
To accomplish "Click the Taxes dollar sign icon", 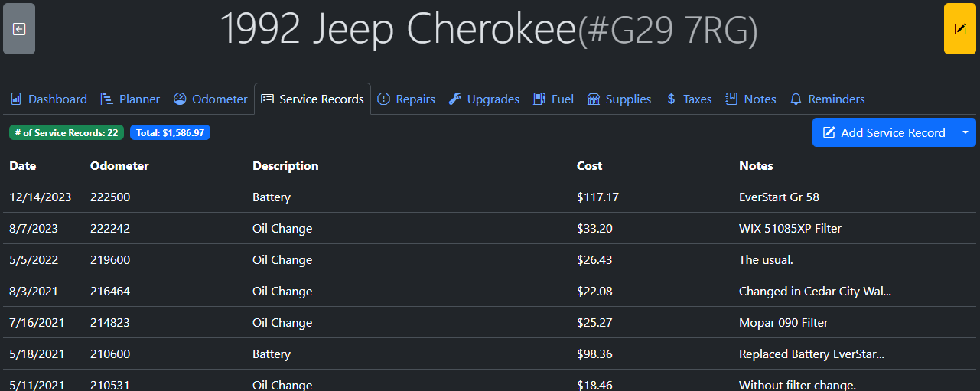I will [x=671, y=99].
